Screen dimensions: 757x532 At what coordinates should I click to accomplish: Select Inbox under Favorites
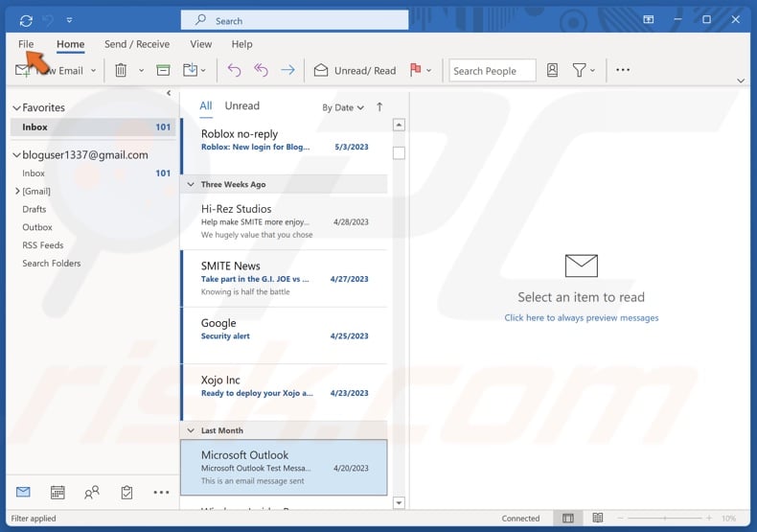[x=93, y=127]
